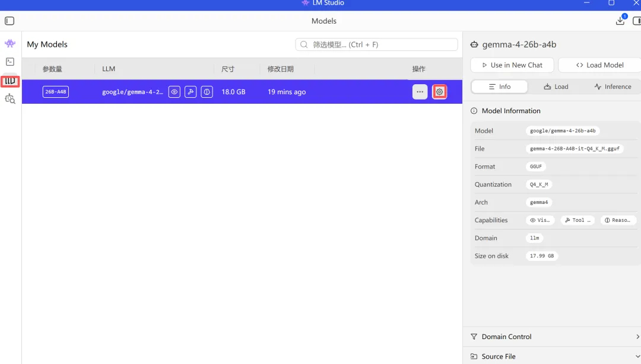
Task: Click the reasoning icon in gemma row
Action: tap(207, 92)
